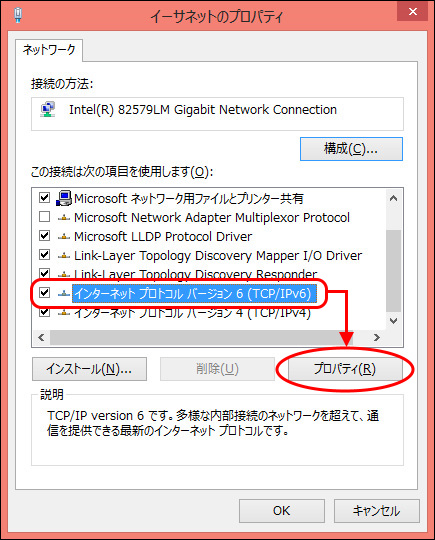435x540 pixels.
Task: Toggle the TCP/IPv6 checkbox
Action: coord(44,293)
